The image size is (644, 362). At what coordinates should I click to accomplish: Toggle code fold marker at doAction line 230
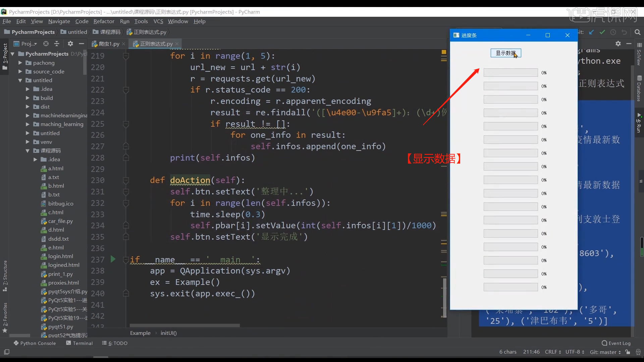pyautogui.click(x=126, y=180)
